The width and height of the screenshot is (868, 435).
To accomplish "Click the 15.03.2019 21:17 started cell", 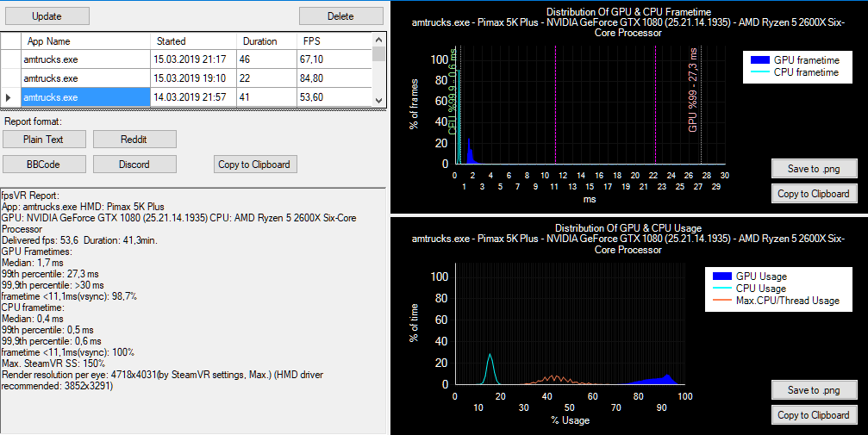I will (x=193, y=59).
